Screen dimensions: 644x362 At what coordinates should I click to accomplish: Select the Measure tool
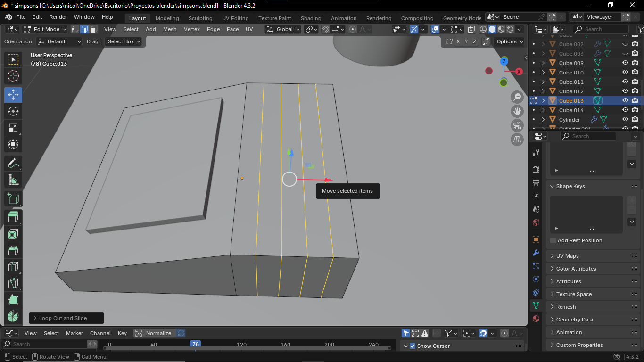coord(13,180)
